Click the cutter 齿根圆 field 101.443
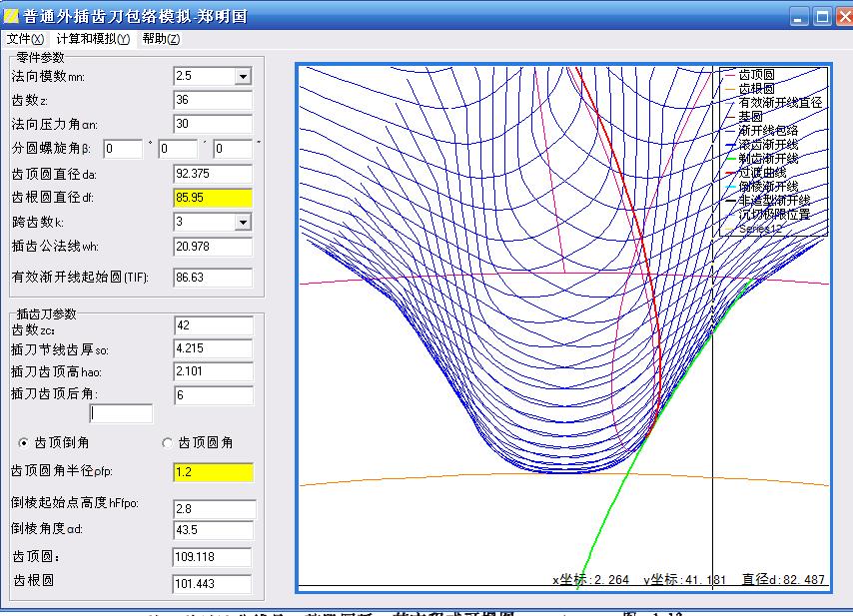 coord(212,584)
